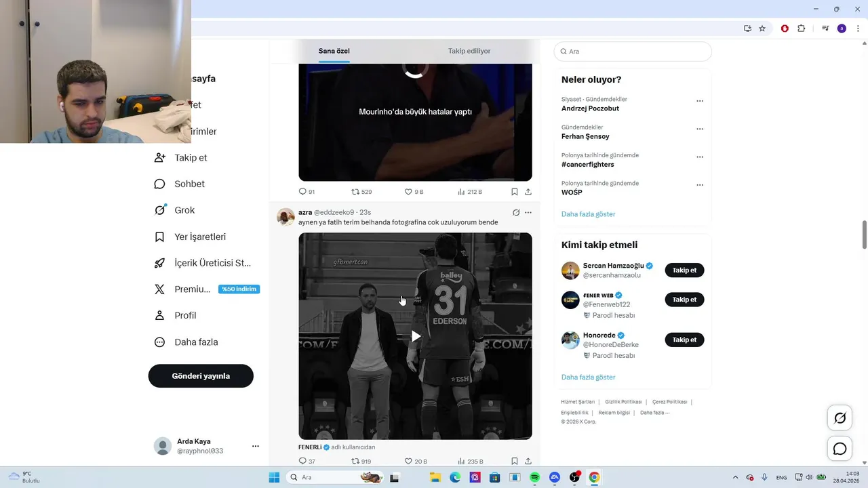Screen dimensions: 868x488
Task: Open the floating Grok button
Action: click(840, 418)
